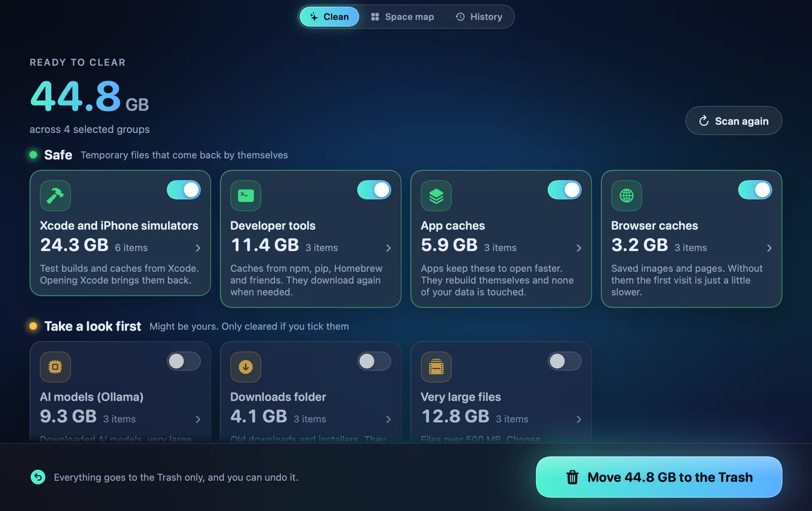Click the Xcode hammer icon
Viewport: 812px width, 511px height.
click(55, 196)
